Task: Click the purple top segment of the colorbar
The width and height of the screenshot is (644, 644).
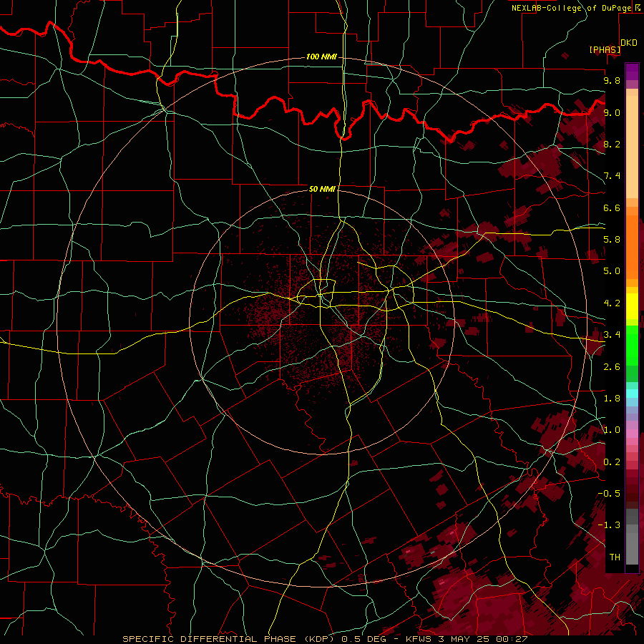Action: point(632,72)
